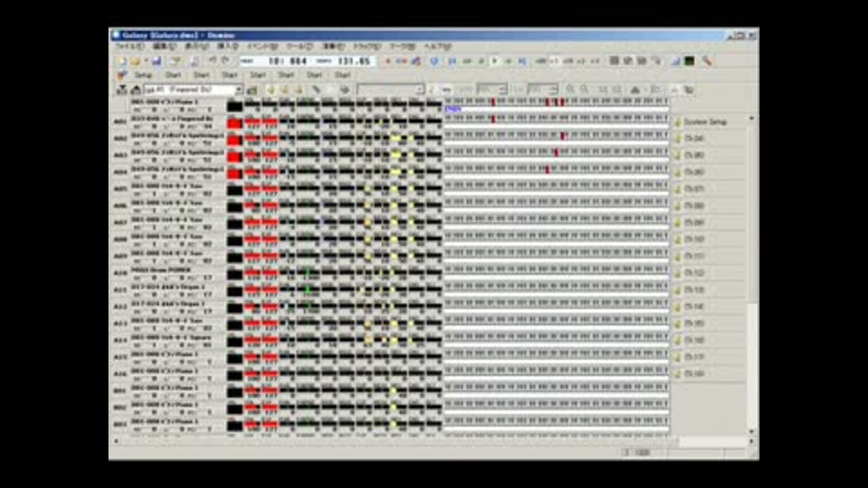Click the dark triangle icon in third toolbar
The image size is (868, 488).
(x=636, y=89)
